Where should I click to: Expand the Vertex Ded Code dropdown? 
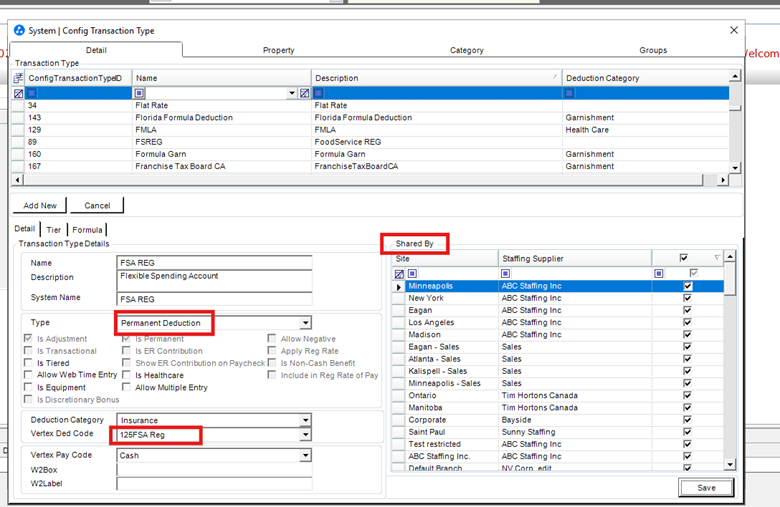[305, 435]
